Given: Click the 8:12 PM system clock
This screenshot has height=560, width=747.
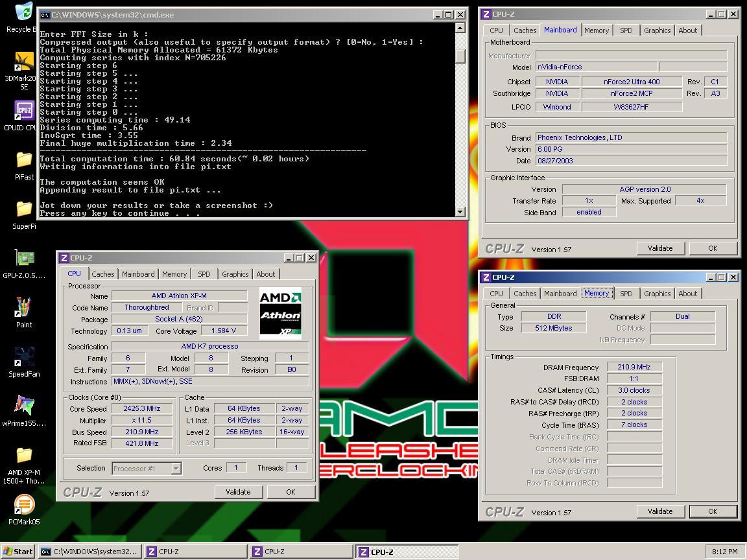Looking at the screenshot, I should (724, 552).
